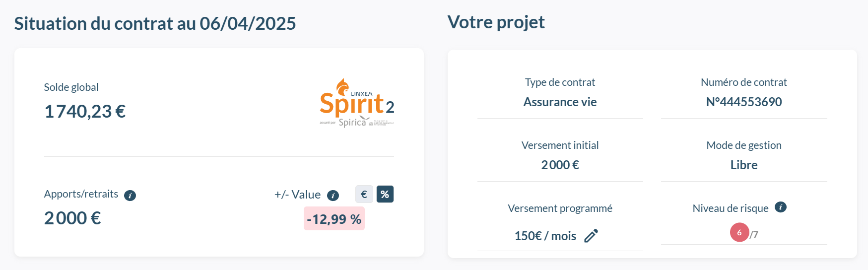The height and width of the screenshot is (270, 868).
Task: Click the 150€ / mois scheduled payment
Action: [x=545, y=236]
